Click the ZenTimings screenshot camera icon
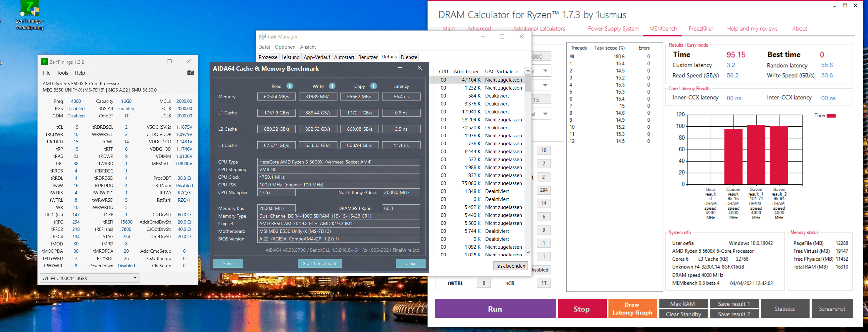Viewport: 868px width, 332px height. click(x=190, y=73)
